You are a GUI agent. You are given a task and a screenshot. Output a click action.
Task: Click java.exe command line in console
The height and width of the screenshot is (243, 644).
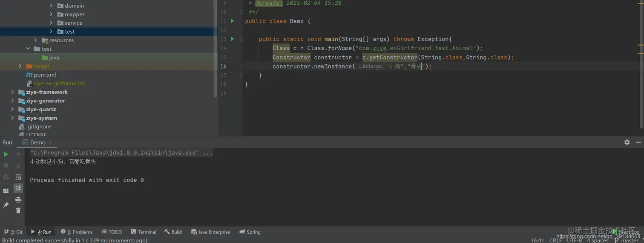pyautogui.click(x=121, y=153)
